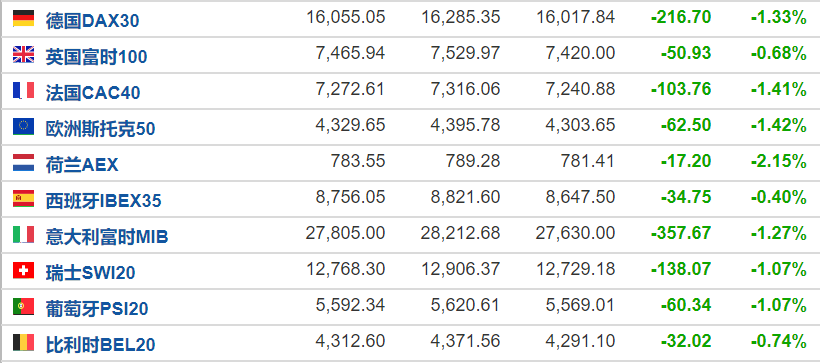Click the Belgian flag icon

tap(24, 343)
